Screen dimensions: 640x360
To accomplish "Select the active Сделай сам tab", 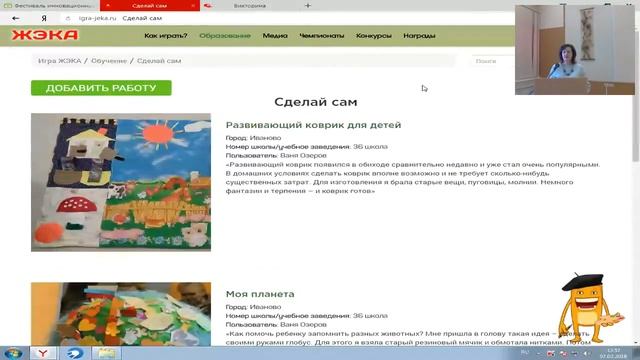I will click(149, 6).
